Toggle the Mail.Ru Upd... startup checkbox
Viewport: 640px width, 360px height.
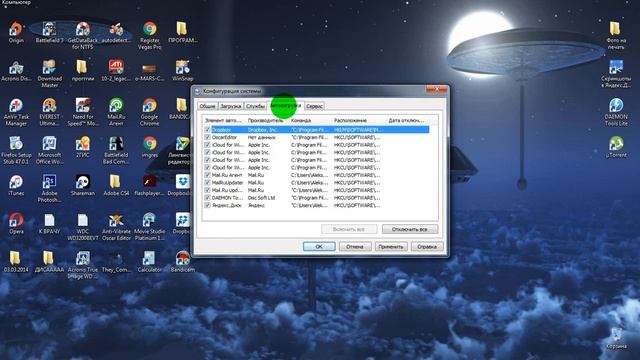tap(207, 190)
